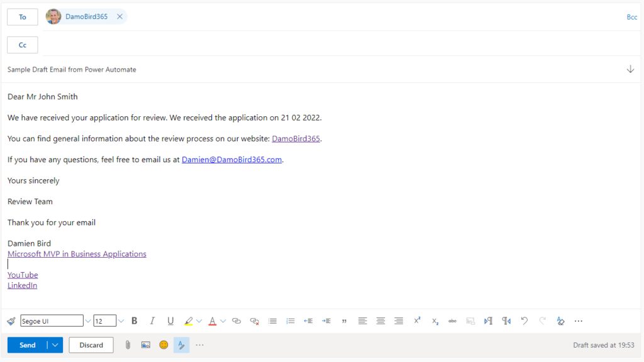Toggle bold formatting

pos(134,321)
